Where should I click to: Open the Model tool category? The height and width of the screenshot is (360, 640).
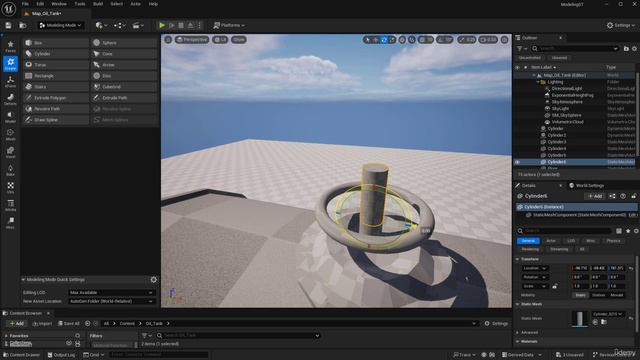pos(10,117)
